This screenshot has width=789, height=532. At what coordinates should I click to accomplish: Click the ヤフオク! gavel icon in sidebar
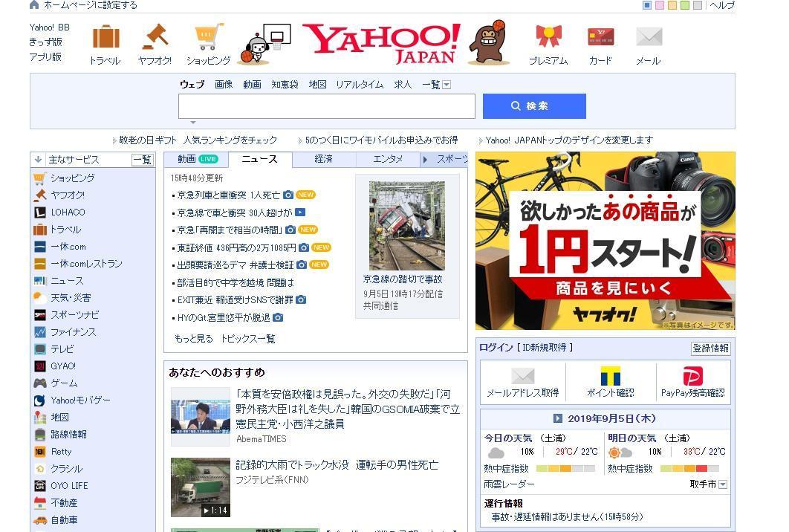[40, 195]
